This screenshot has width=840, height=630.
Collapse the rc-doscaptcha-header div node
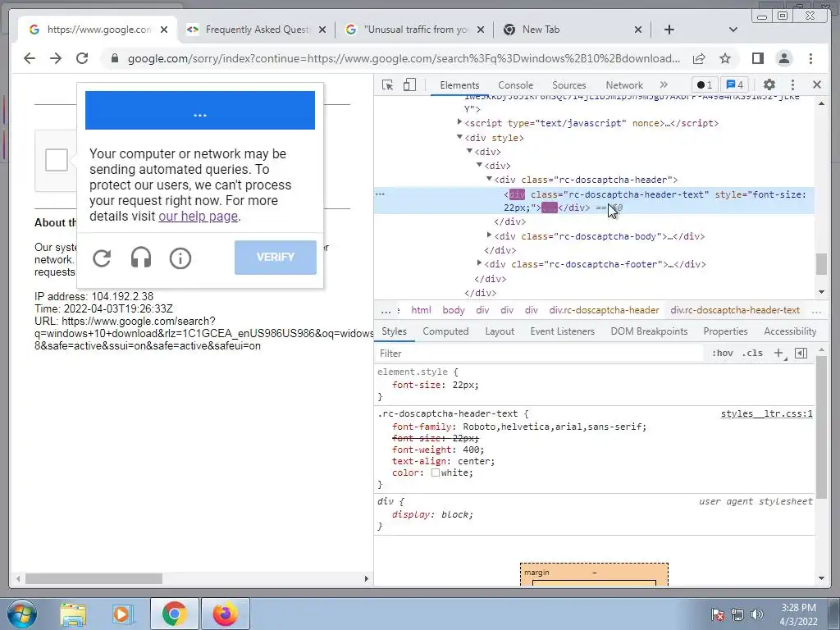(489, 179)
